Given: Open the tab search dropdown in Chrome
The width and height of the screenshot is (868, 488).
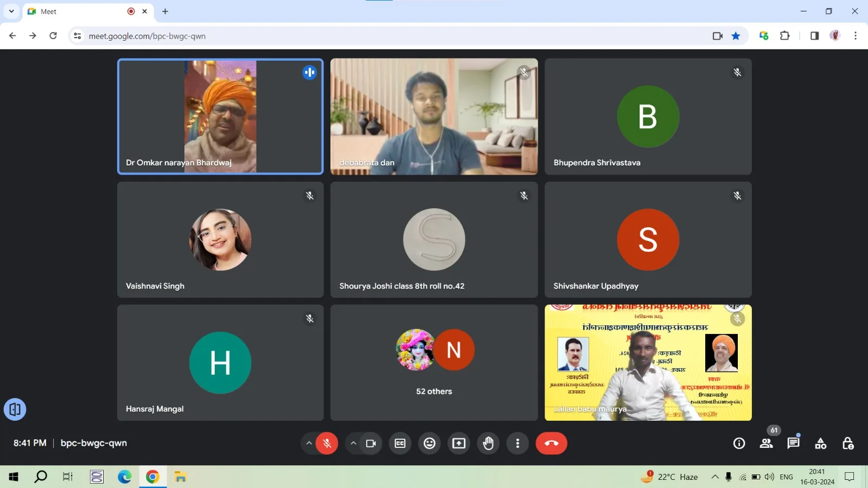Looking at the screenshot, I should pyautogui.click(x=11, y=11).
